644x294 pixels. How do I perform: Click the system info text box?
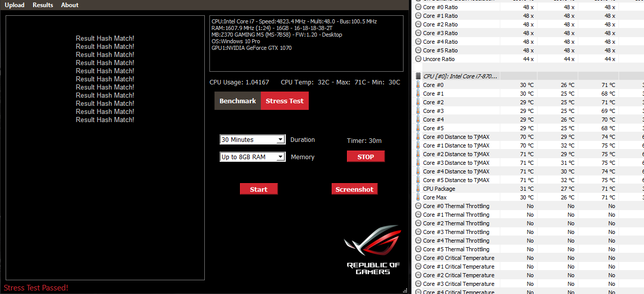coord(306,43)
